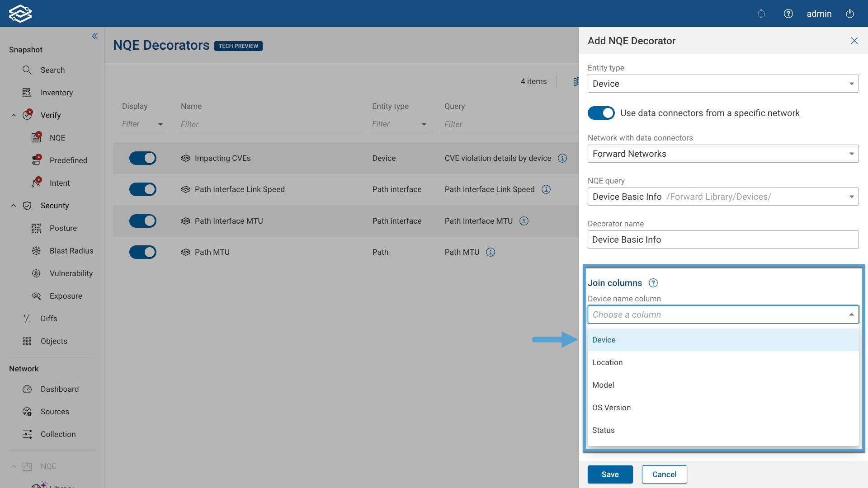Click the power logout icon
This screenshot has width=868, height=488.
coord(850,14)
